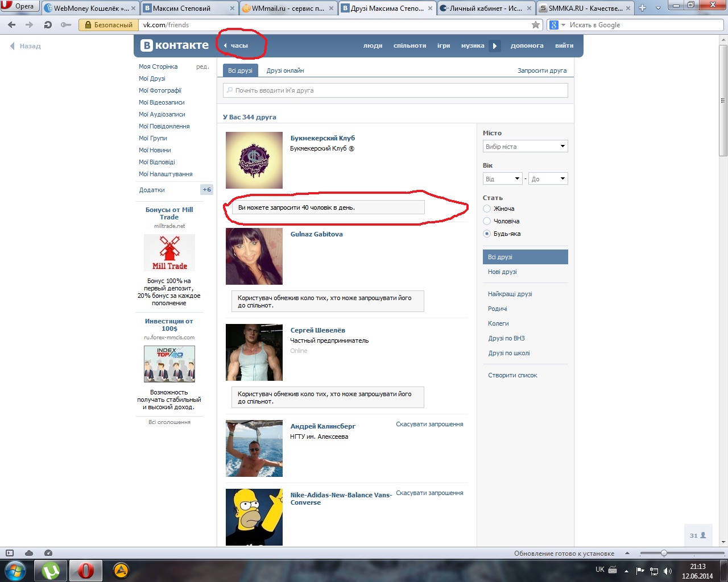Open Gulnaz Gabitova's profile photo
This screenshot has width=728, height=582.
click(x=254, y=256)
